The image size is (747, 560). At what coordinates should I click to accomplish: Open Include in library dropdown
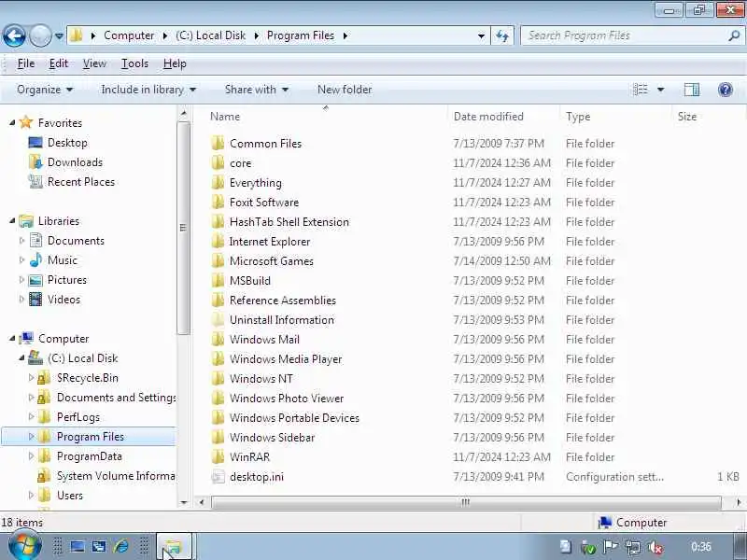148,90
